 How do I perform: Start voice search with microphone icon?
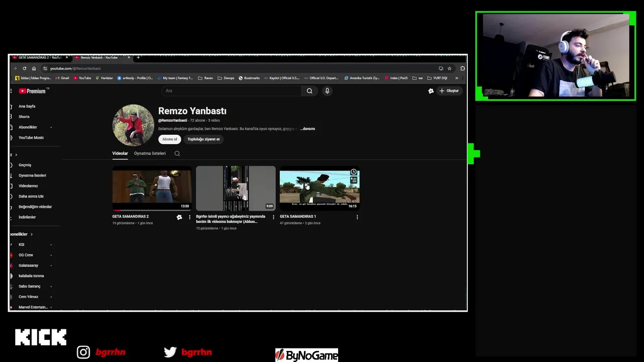click(327, 91)
